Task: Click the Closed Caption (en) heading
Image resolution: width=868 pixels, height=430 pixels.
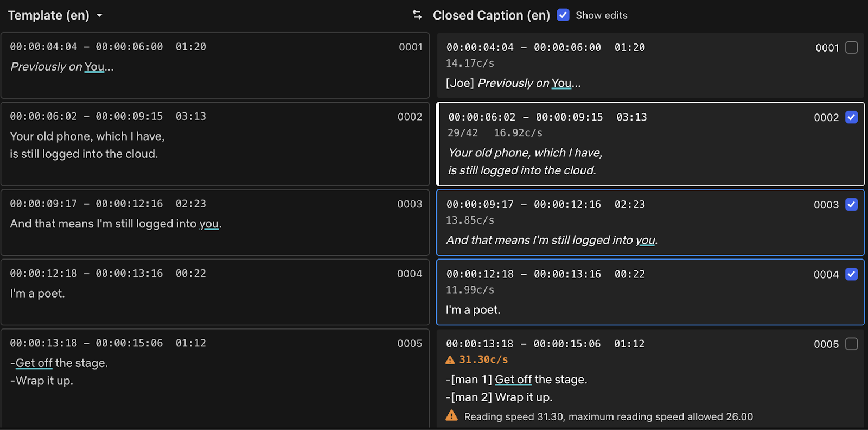Action: 491,15
